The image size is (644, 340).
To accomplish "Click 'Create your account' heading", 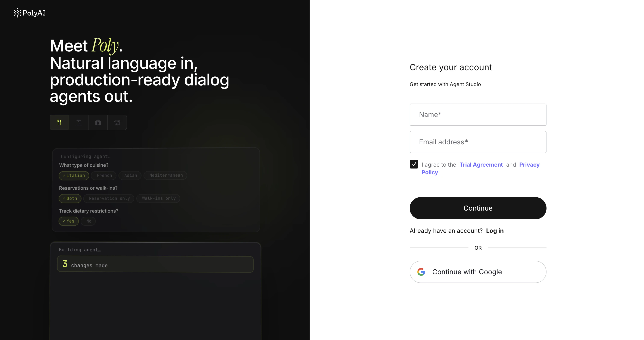I will [x=451, y=67].
